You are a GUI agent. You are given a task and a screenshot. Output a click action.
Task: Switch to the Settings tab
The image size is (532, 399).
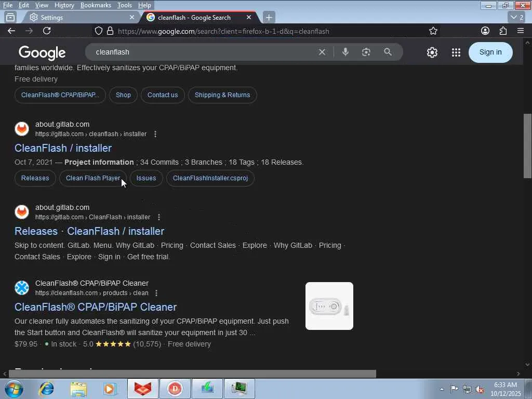point(82,17)
